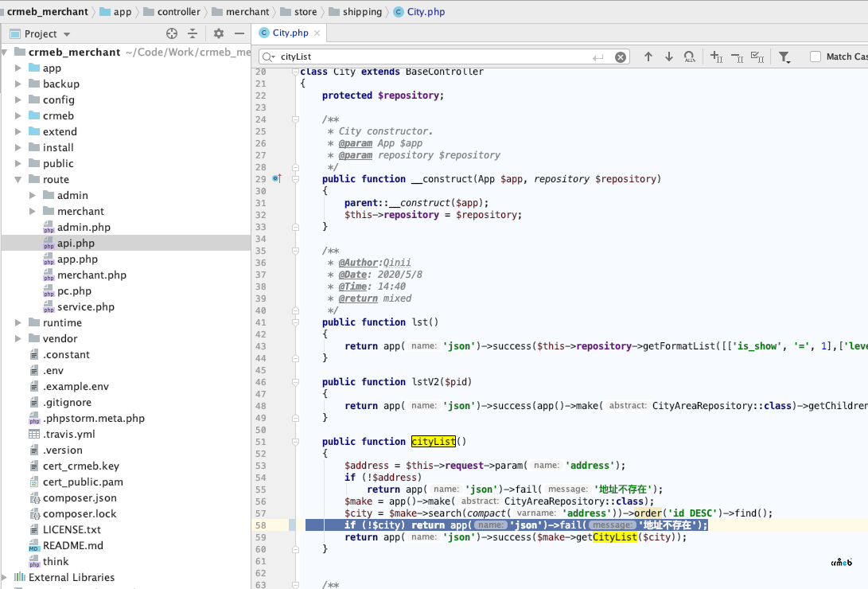Viewport: 868px width, 589px height.
Task: Collapse all using the Project toolbar icon
Action: pos(193,33)
